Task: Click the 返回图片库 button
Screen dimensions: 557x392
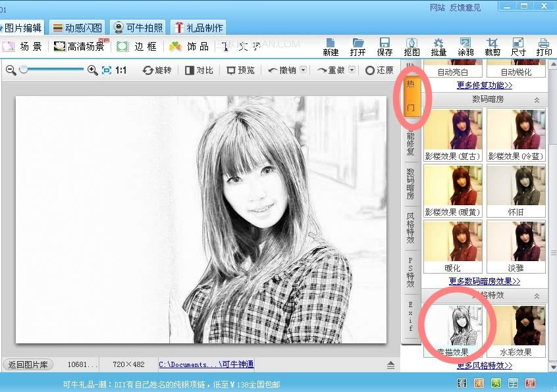Action: click(28, 364)
